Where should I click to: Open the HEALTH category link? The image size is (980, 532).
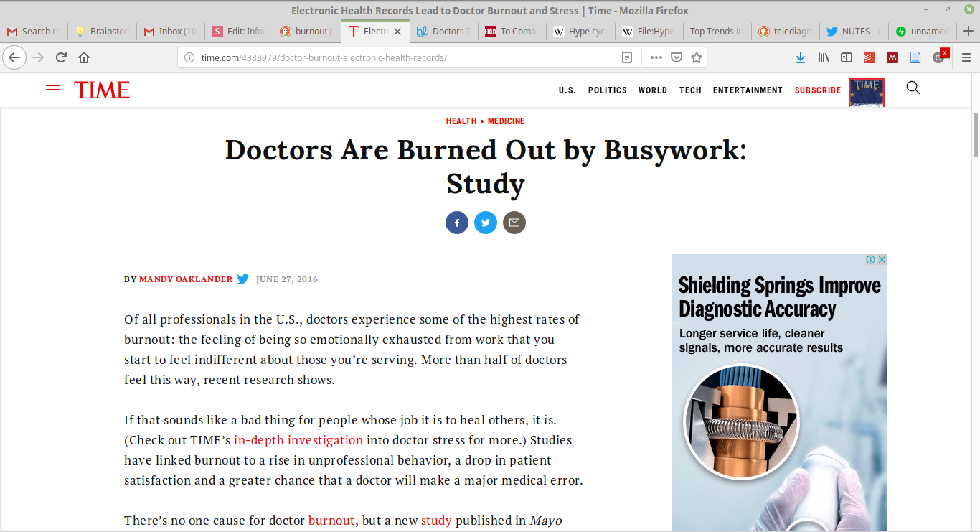461,121
